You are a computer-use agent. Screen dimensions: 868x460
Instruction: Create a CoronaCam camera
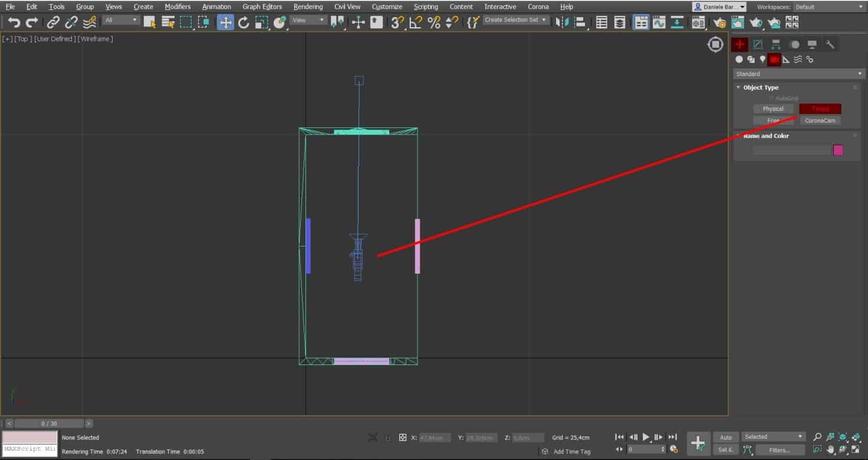(820, 120)
